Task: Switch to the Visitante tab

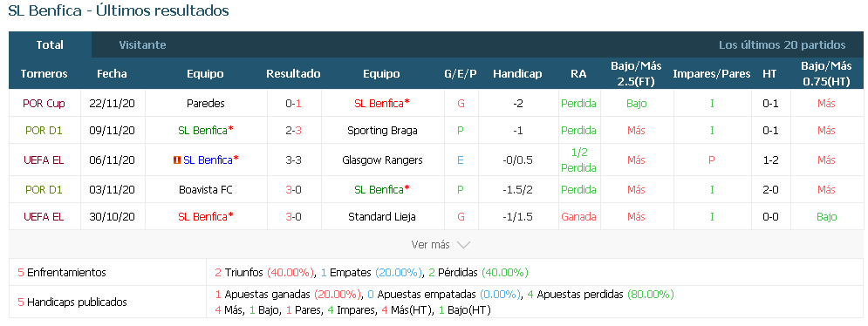Action: tap(142, 44)
